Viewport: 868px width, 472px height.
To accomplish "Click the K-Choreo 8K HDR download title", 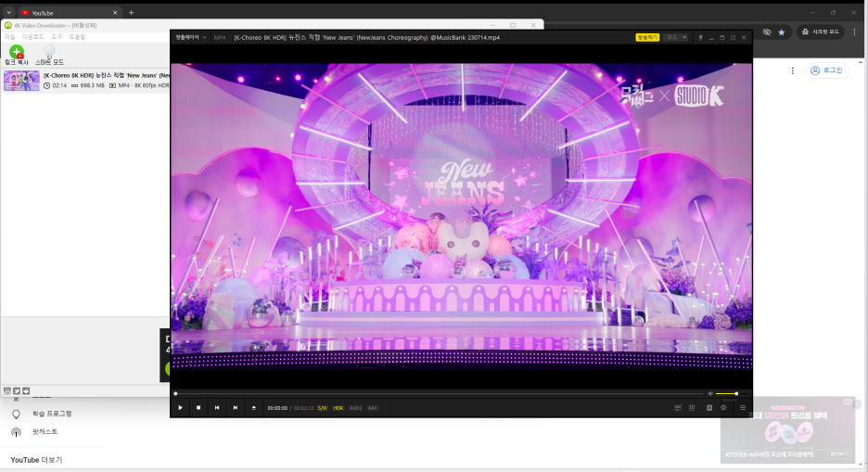I will click(x=107, y=75).
